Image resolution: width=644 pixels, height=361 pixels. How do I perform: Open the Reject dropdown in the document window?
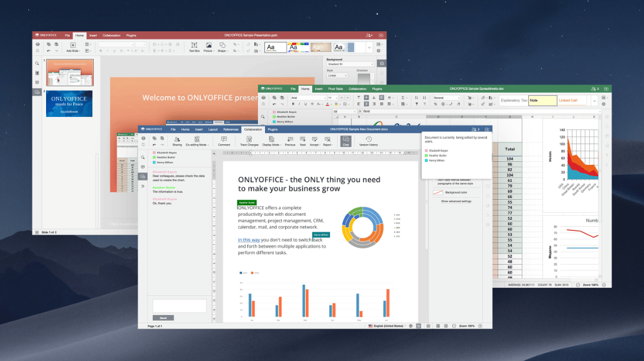[328, 141]
